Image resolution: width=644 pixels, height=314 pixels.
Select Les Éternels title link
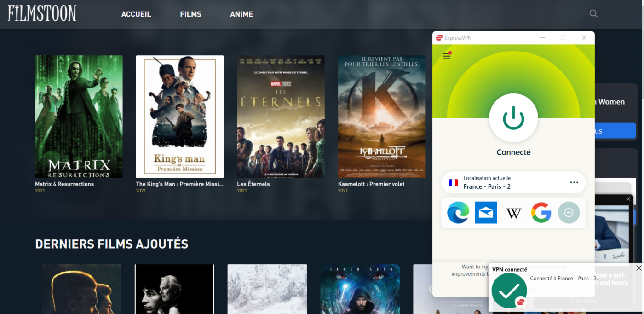coord(253,184)
